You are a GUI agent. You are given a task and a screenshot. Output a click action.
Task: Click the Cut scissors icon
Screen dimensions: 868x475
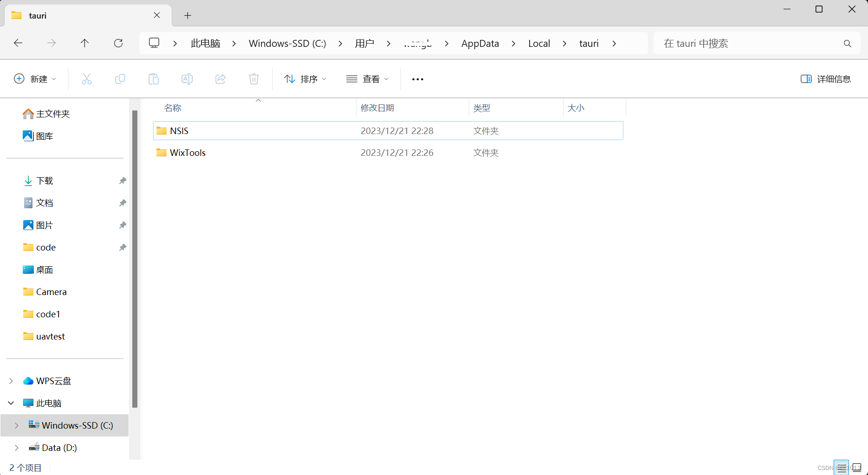87,79
